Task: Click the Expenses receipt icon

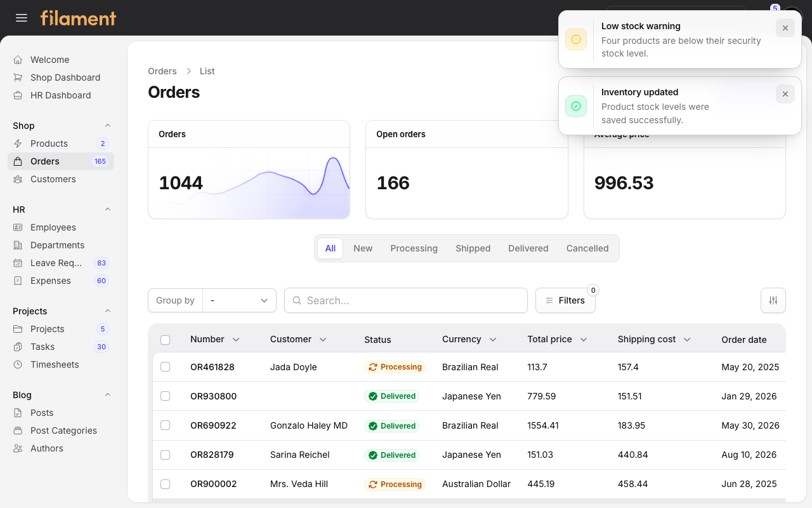Action: (18, 281)
